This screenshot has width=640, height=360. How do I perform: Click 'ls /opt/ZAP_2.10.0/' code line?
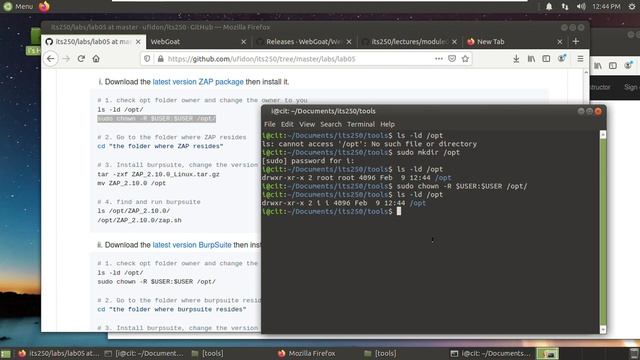133,211
